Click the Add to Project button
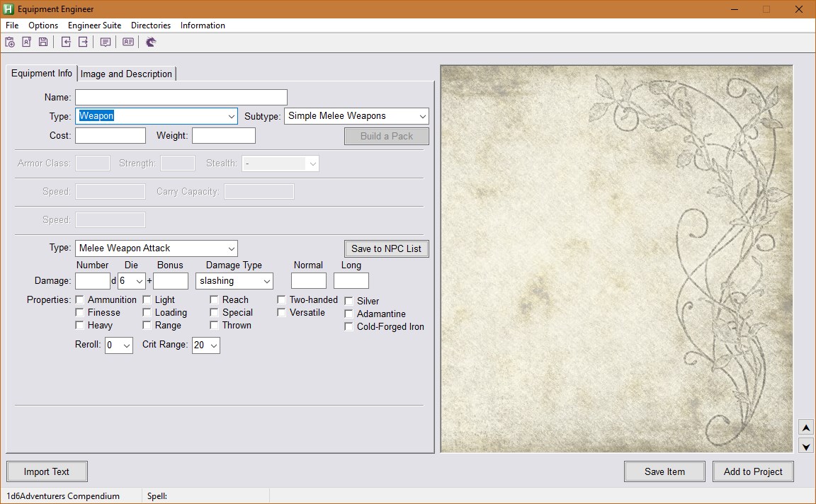The height and width of the screenshot is (504, 816). [x=752, y=471]
